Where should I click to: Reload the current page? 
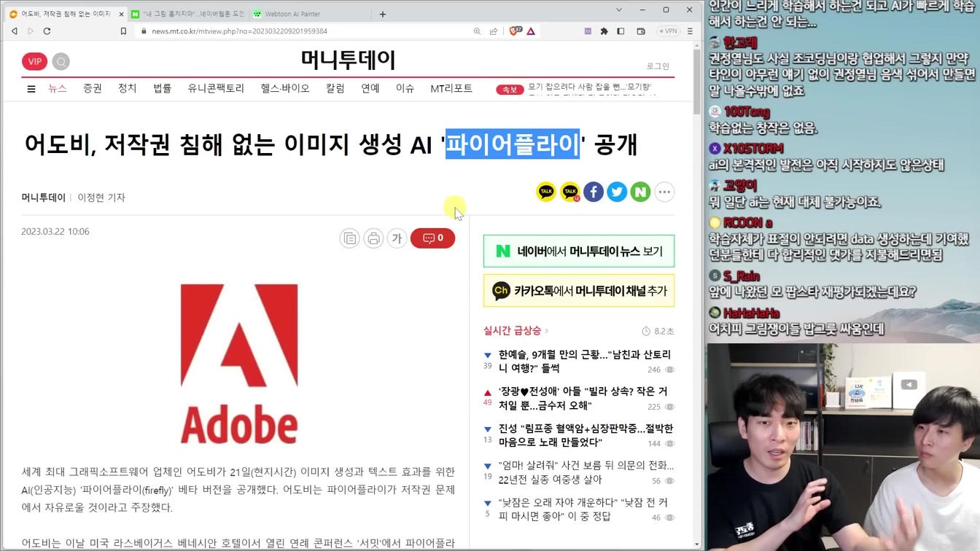point(47,31)
